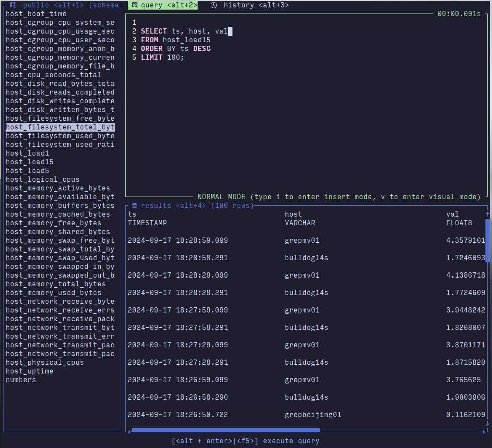
Task: Select table host_memory_total_bytes
Action: (x=55, y=284)
